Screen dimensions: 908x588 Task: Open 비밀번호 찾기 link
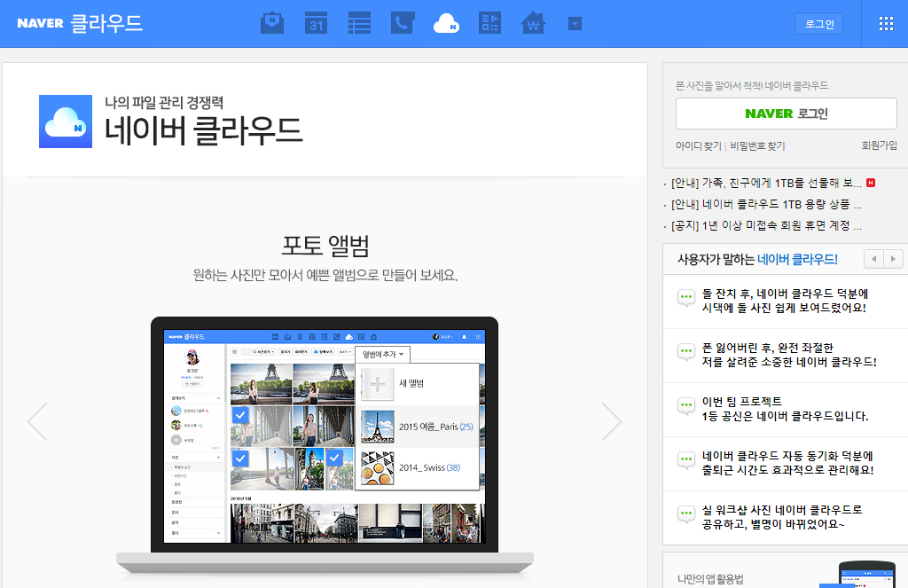(757, 146)
